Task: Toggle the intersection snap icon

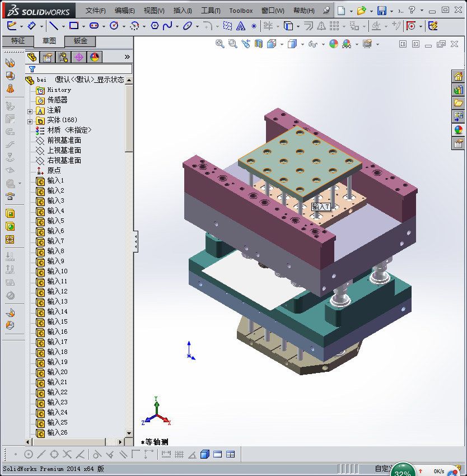Action: tap(67, 455)
